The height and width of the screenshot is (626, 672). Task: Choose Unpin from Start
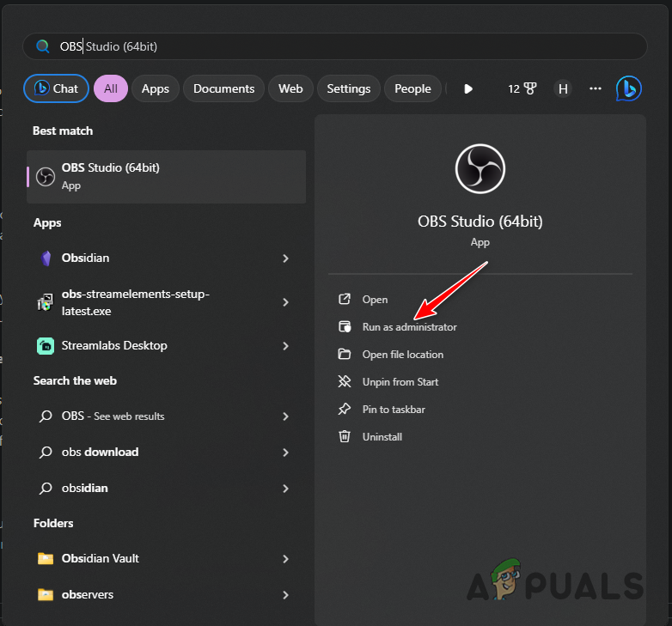tap(400, 382)
